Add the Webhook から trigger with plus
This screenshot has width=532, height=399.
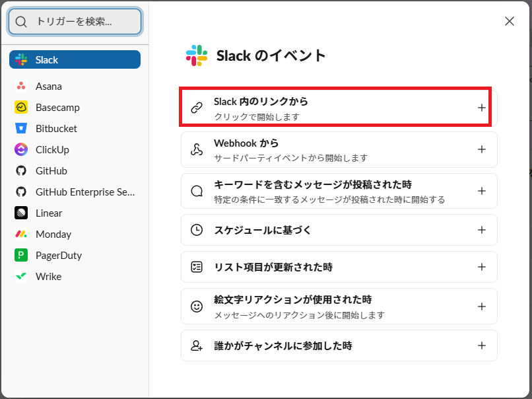pyautogui.click(x=481, y=149)
